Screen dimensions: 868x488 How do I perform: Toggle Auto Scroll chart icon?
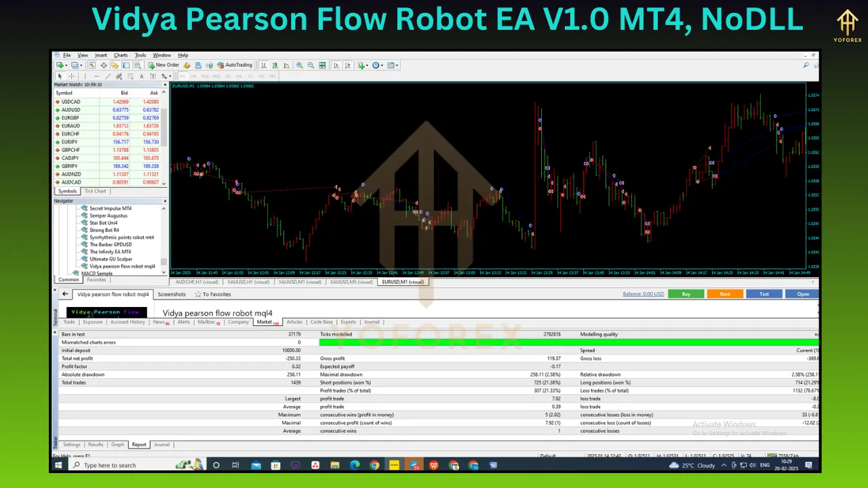point(336,65)
